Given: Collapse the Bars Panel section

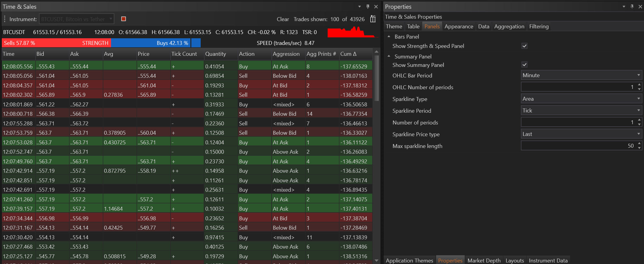Looking at the screenshot, I should pos(389,36).
